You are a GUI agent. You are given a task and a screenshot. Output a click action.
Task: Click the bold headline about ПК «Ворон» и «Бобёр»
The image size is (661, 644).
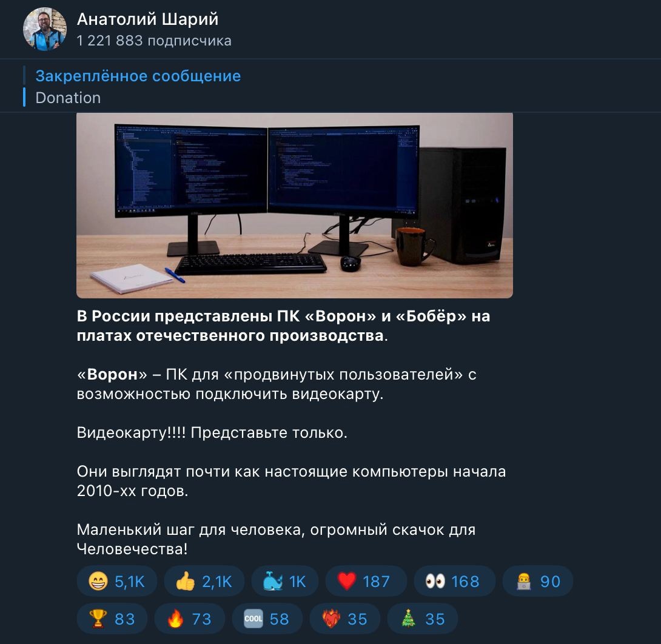[x=283, y=326]
